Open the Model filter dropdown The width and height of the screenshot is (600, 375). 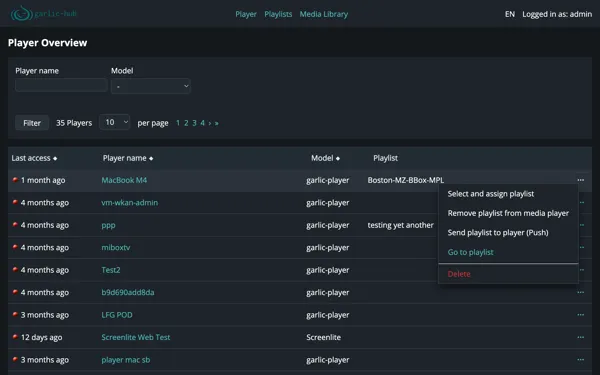(x=151, y=86)
